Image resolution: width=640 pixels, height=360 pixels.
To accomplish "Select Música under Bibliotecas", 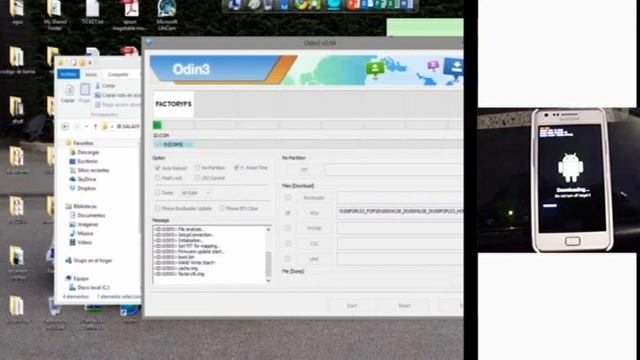I will click(x=81, y=233).
